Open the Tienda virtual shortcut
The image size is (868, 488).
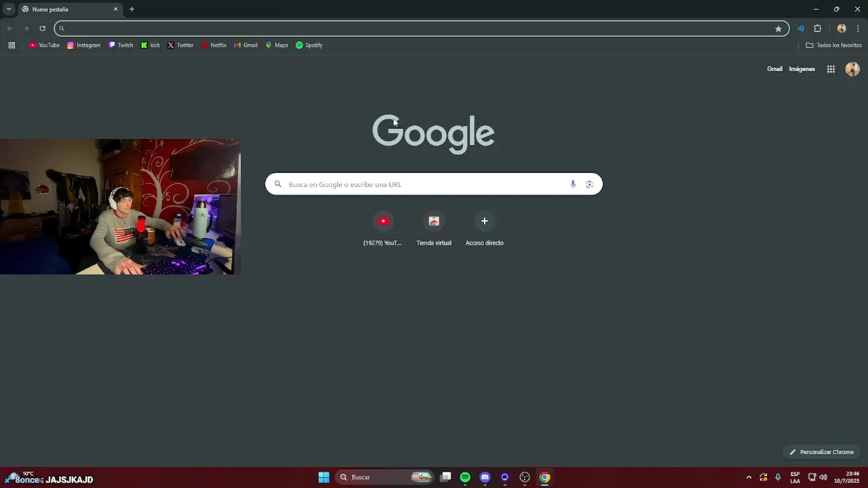click(433, 228)
